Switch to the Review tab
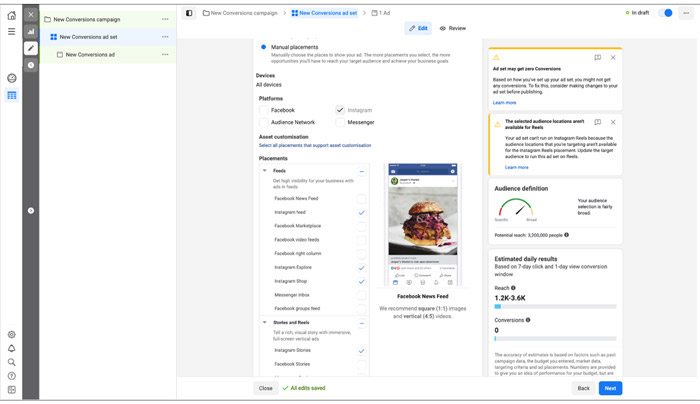The image size is (700, 404). 453,28
